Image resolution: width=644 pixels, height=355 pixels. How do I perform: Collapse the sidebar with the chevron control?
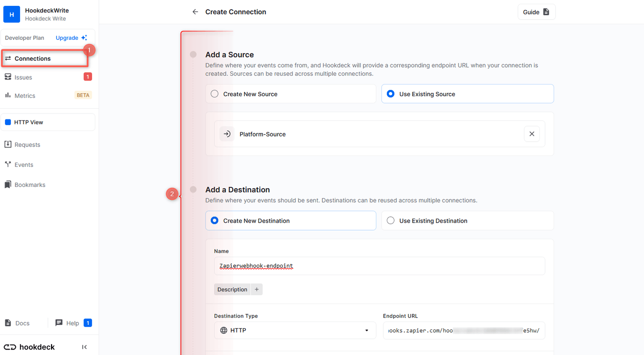(x=85, y=347)
